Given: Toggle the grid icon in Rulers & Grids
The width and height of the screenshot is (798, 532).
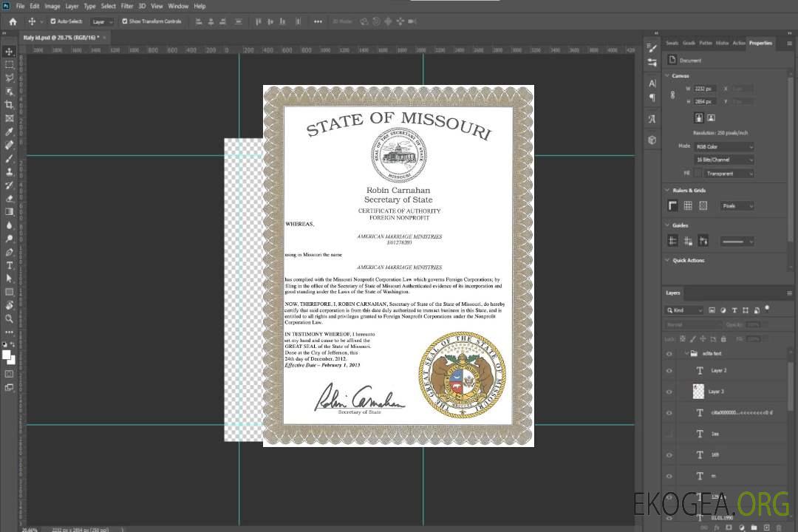Looking at the screenshot, I should 688,205.
